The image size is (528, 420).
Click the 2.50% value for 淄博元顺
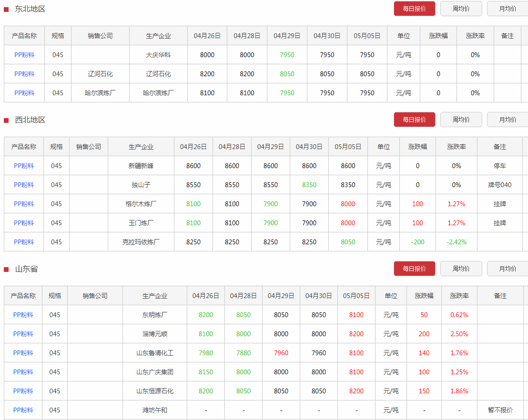[459, 334]
